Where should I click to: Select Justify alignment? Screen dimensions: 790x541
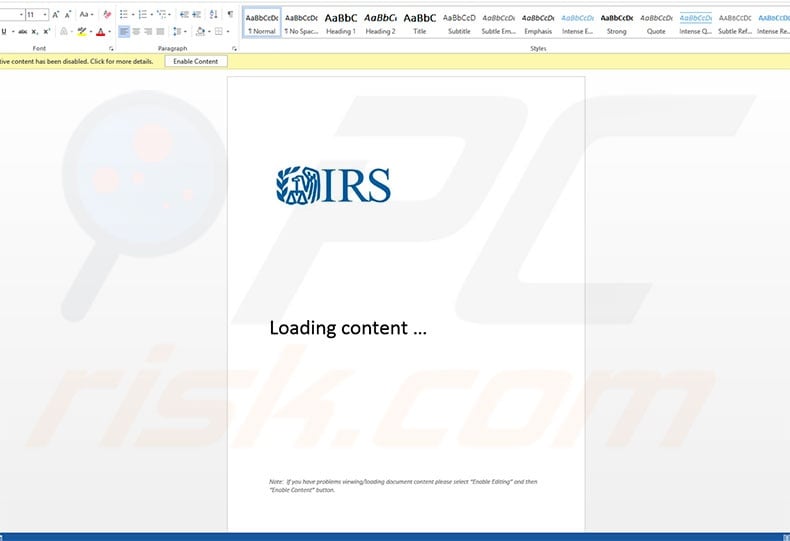tap(160, 32)
